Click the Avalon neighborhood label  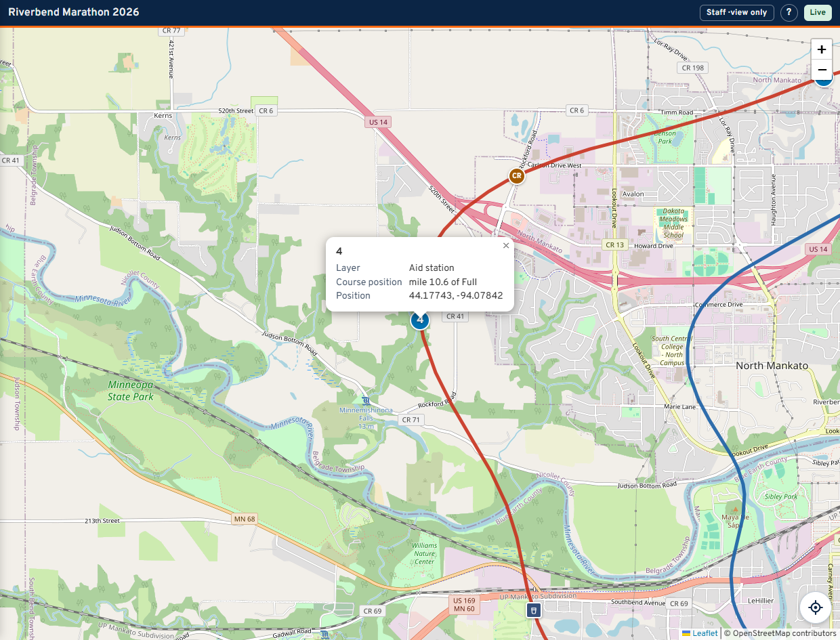point(633,194)
